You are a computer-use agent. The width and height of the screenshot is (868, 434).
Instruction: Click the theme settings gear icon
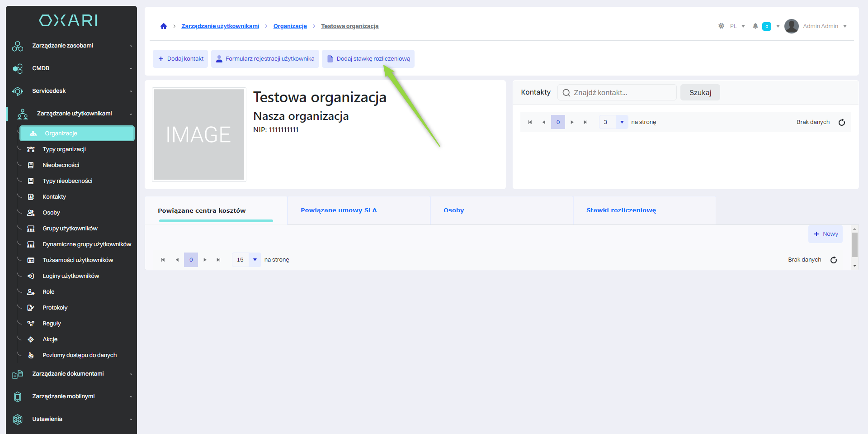pos(721,26)
